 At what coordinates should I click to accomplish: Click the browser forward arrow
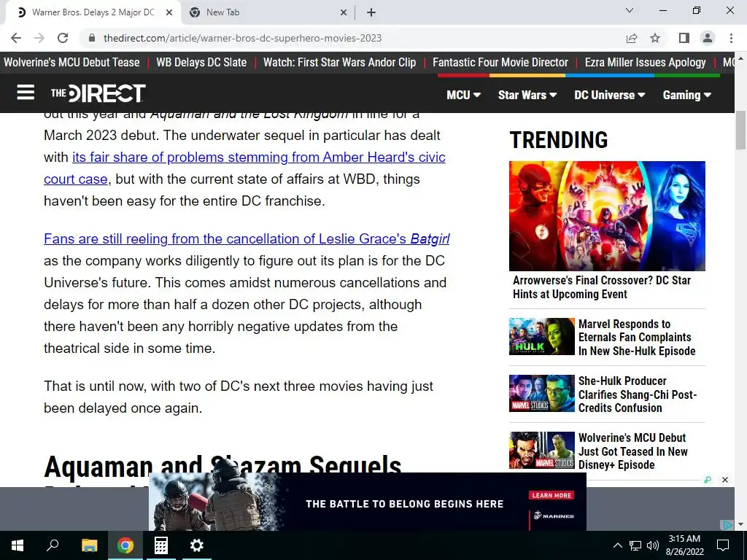pos(39,38)
